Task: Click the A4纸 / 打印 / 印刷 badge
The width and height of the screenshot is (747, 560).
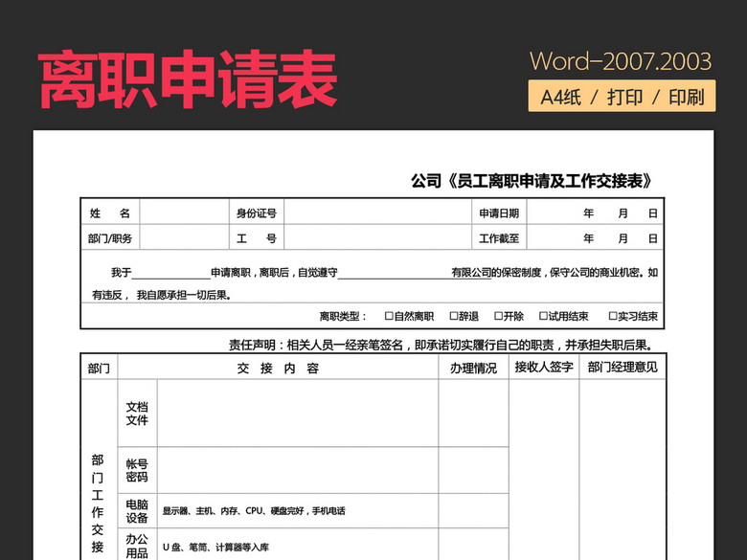Action: coord(622,96)
